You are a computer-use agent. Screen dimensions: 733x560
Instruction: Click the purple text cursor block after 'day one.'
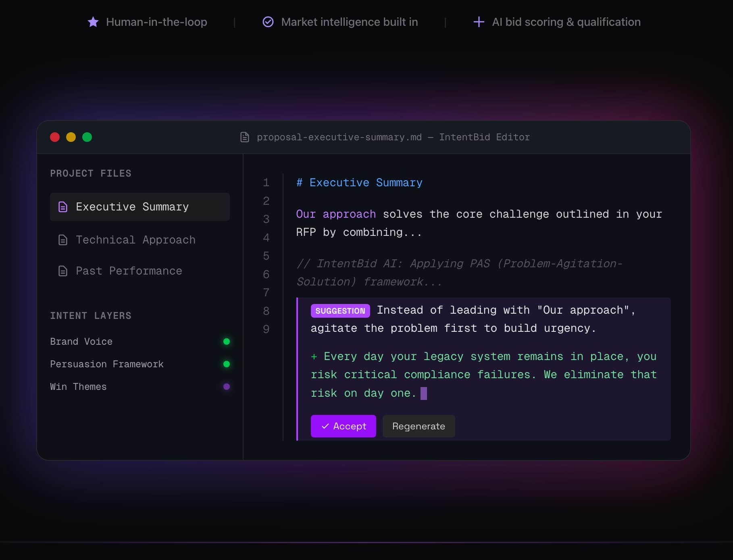(424, 393)
